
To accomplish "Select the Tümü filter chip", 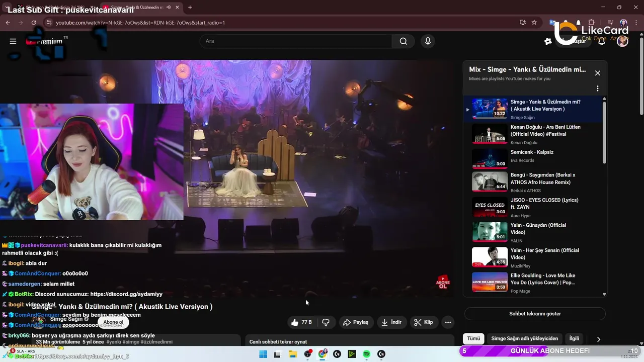I will point(473,339).
